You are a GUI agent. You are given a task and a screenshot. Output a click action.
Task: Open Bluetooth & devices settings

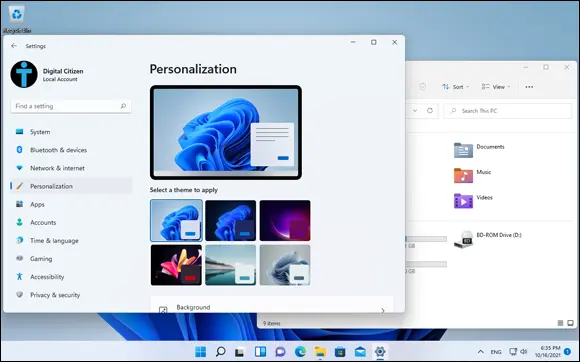[71, 150]
